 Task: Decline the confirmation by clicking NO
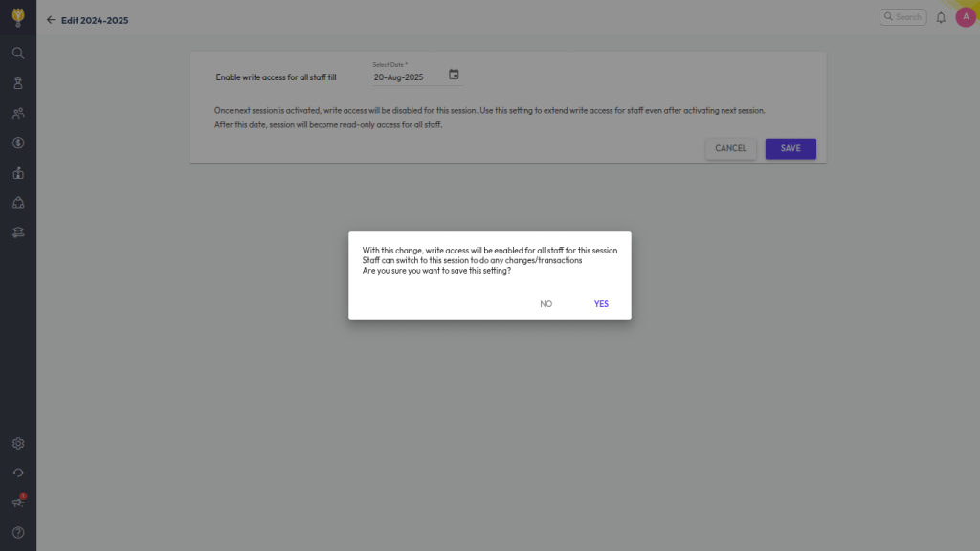tap(546, 304)
